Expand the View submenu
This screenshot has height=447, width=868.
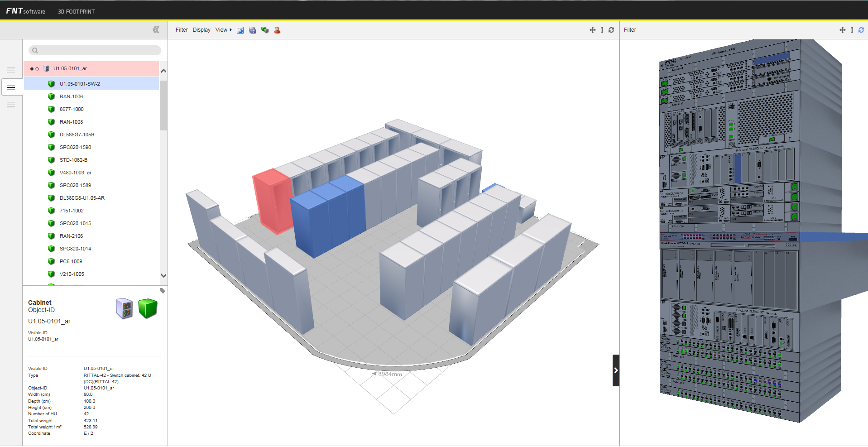(223, 30)
